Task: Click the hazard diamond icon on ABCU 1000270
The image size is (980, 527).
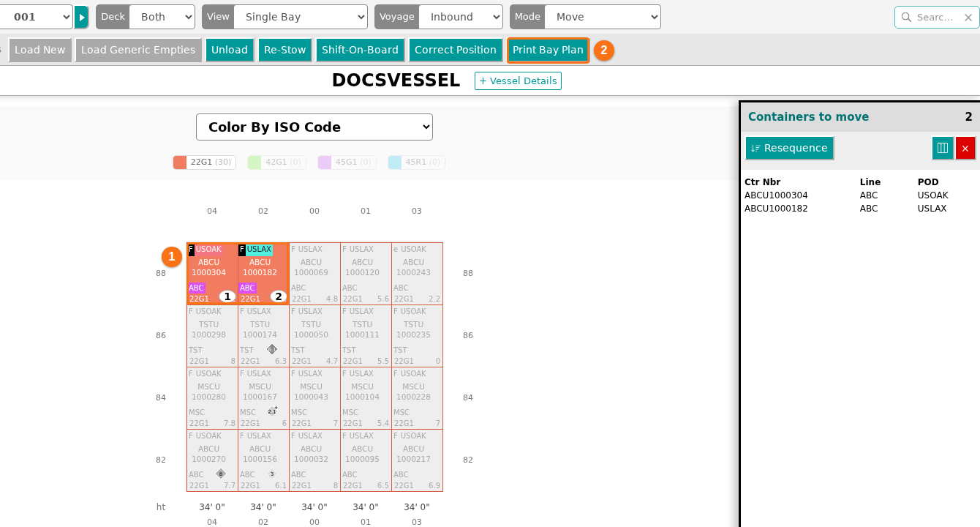Action: (221, 474)
